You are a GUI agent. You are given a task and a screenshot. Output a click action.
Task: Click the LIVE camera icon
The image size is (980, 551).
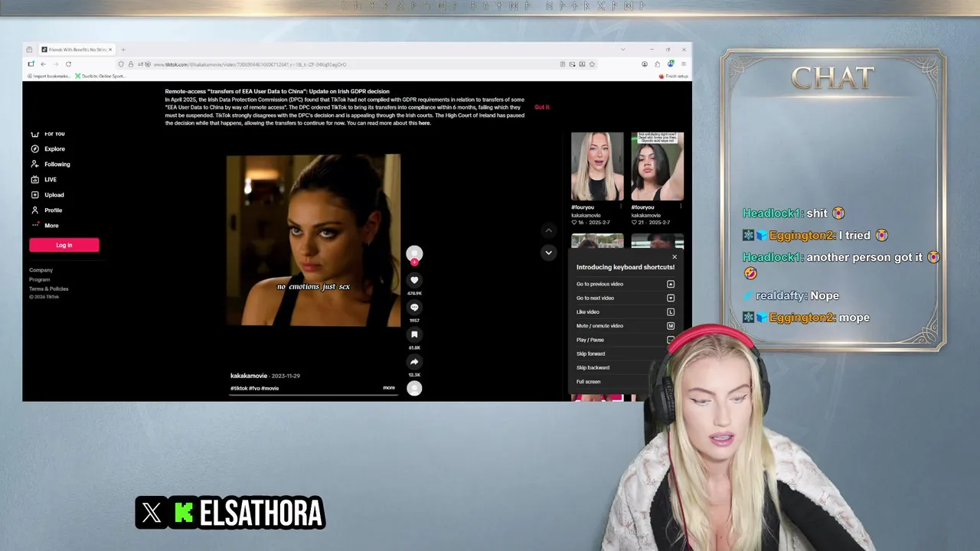click(34, 180)
